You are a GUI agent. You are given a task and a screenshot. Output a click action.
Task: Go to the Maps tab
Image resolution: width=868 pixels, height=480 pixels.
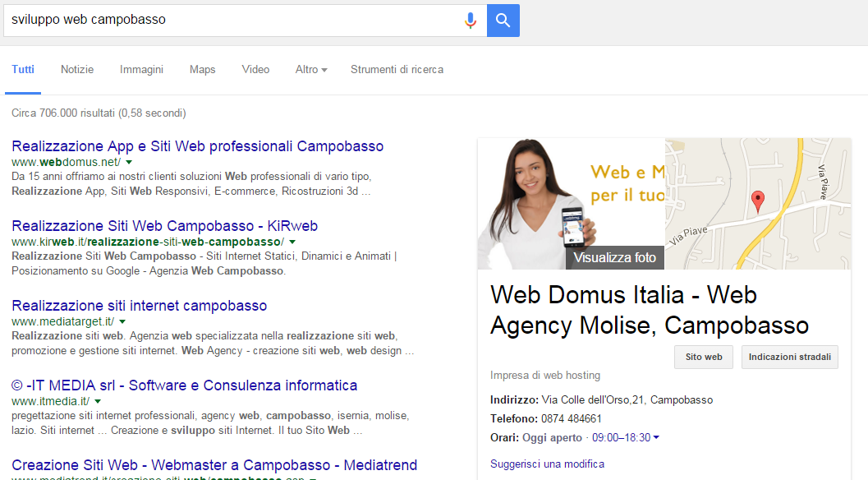pos(203,70)
